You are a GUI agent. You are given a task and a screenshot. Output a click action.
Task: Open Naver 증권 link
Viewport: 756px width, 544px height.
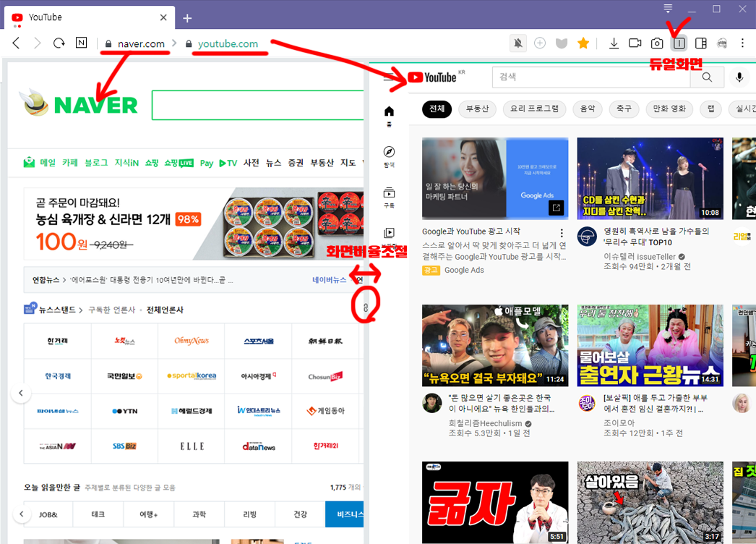(296, 163)
